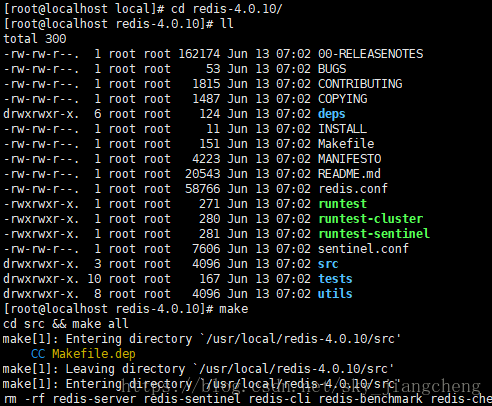Screen dimensions: 492x406
Task: Click the 00-RELEASENOTES file name
Action: click(370, 54)
